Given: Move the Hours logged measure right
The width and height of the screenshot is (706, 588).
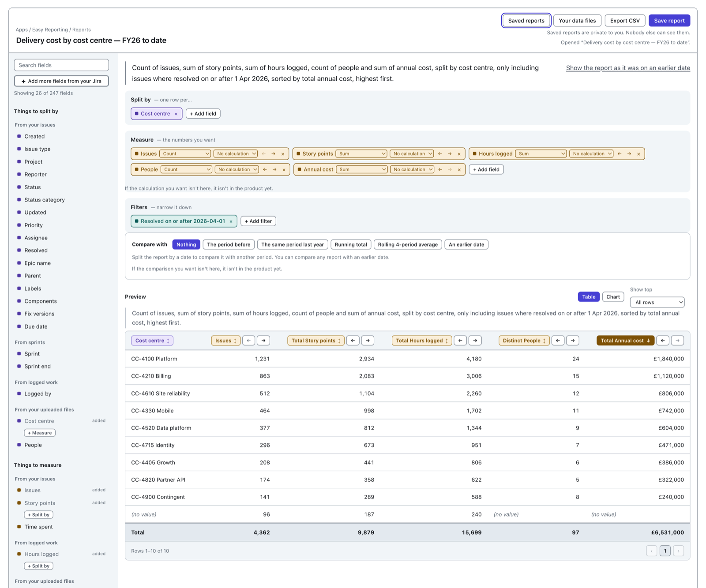Looking at the screenshot, I should (629, 154).
